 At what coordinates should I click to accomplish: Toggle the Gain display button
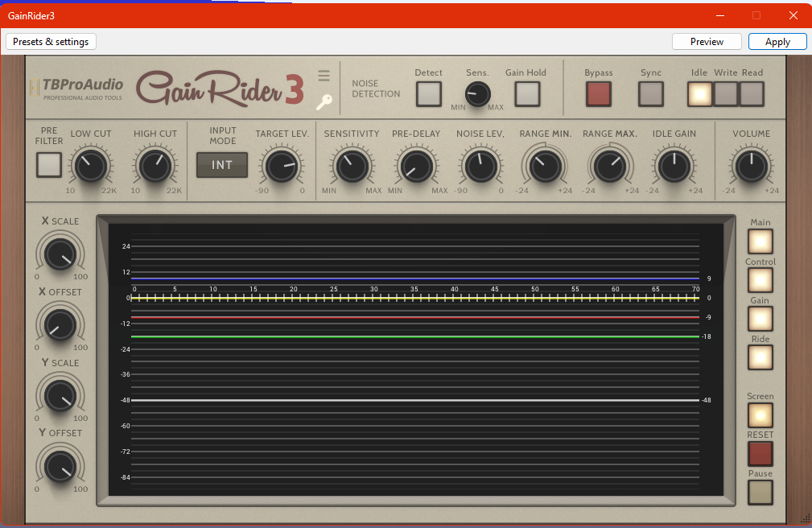tap(760, 319)
